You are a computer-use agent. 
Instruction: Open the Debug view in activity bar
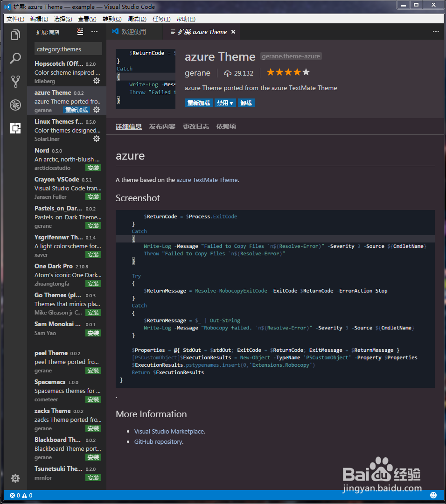tap(15, 105)
